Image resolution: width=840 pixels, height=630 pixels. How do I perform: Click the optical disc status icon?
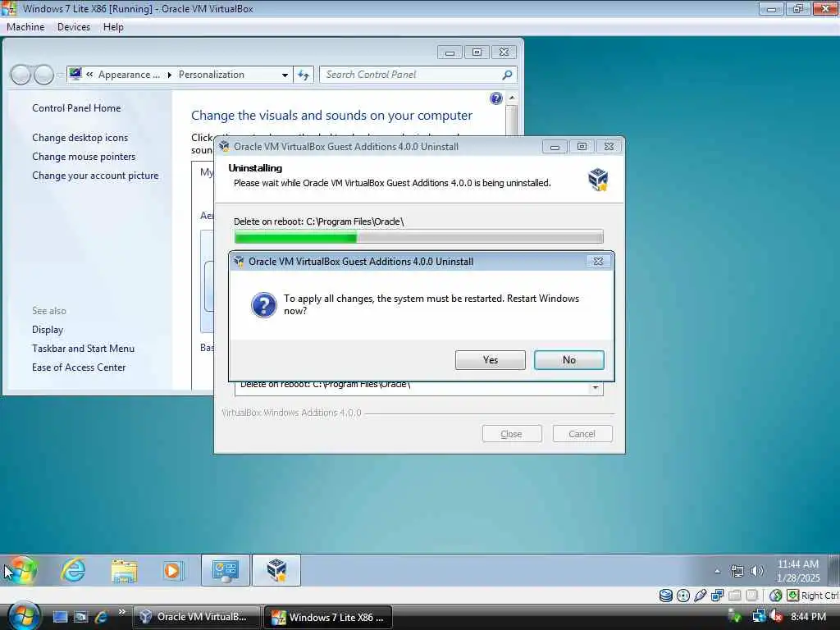pyautogui.click(x=683, y=596)
